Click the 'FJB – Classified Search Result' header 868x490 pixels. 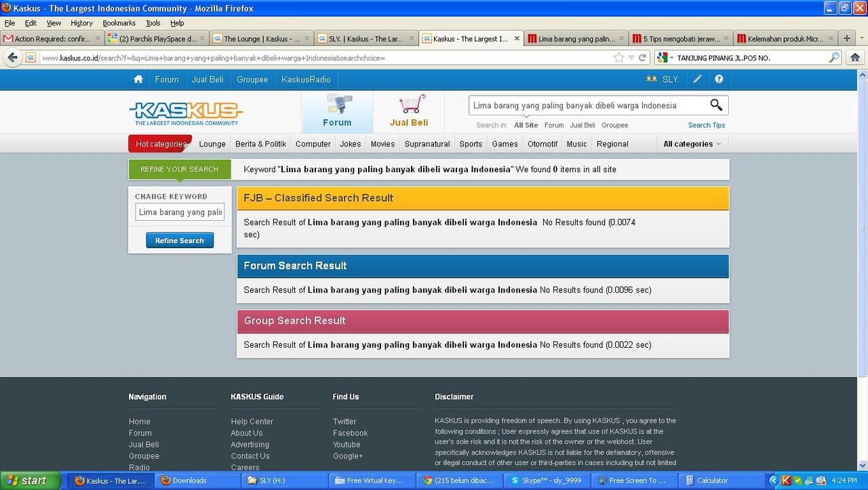pos(483,198)
